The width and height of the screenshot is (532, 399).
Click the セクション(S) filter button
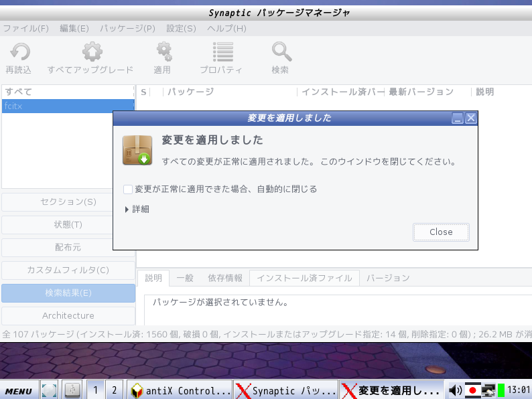pyautogui.click(x=68, y=202)
